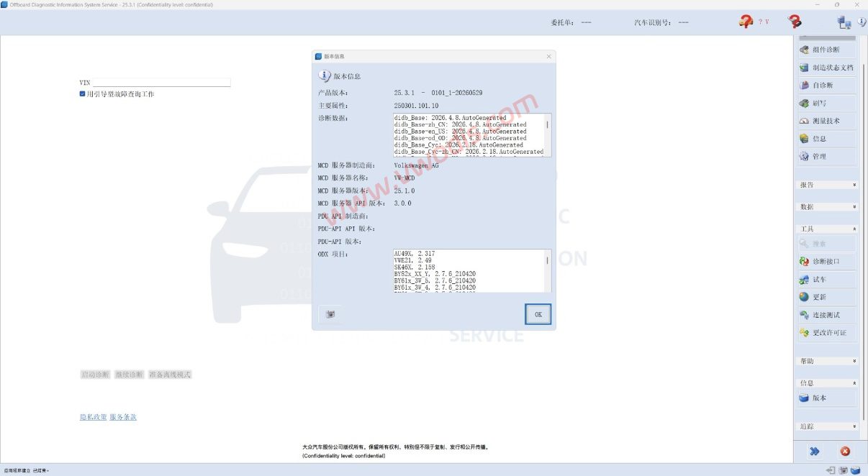Collapse the 工具 (tools) section
Viewport: 868px width, 476px height.
coord(828,229)
